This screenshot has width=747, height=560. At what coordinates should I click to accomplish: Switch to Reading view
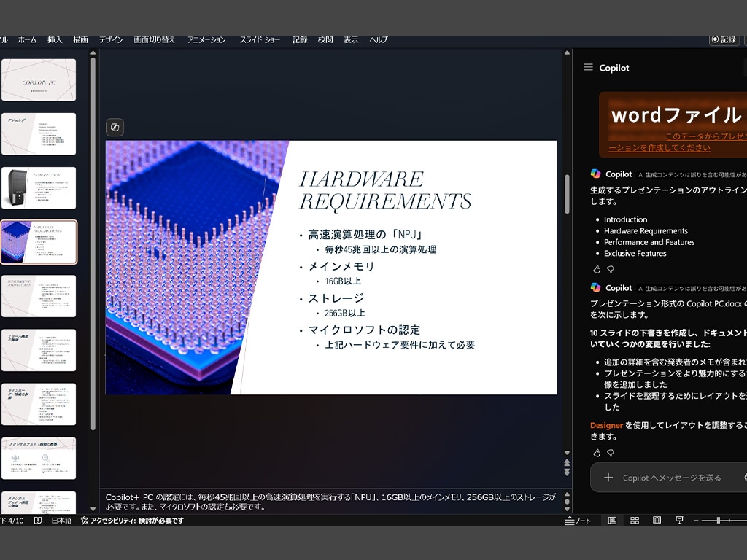coord(657,521)
